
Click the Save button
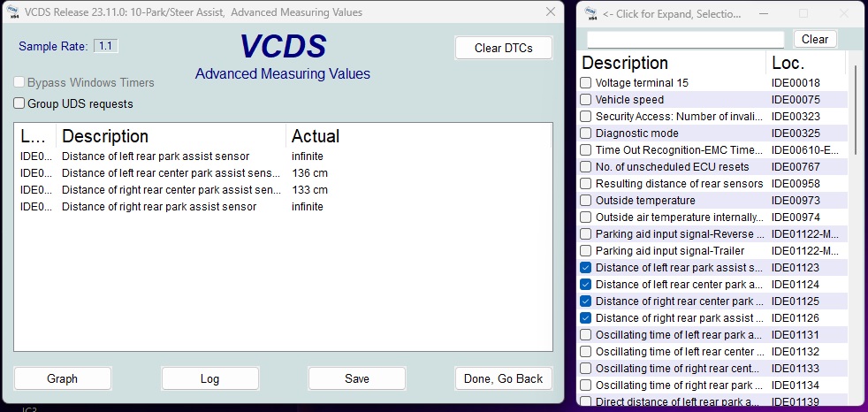[356, 378]
